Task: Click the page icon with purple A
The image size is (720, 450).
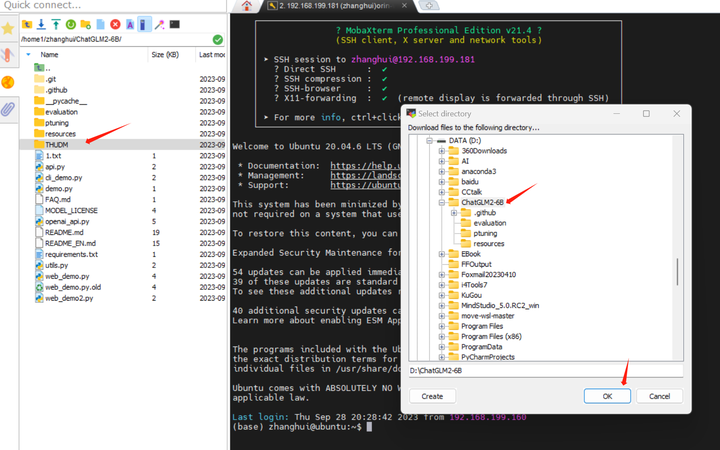Action: click(130, 24)
